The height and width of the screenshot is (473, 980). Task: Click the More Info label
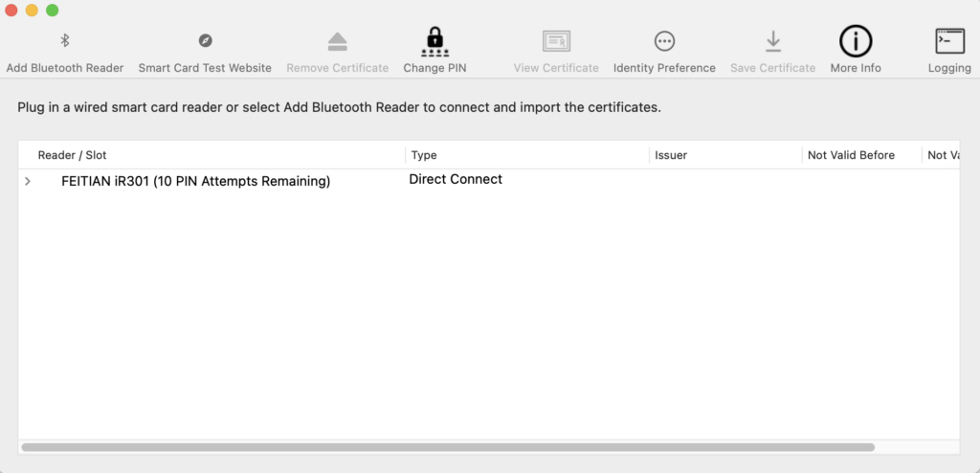pos(856,68)
